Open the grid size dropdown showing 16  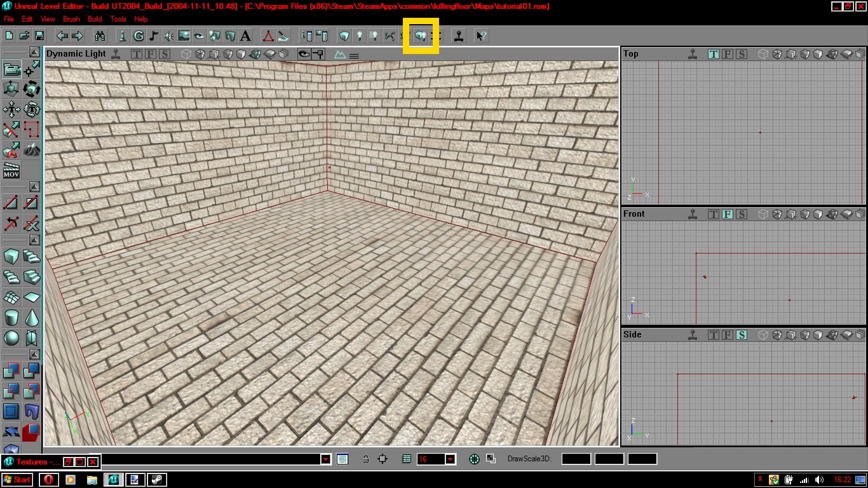pos(451,459)
